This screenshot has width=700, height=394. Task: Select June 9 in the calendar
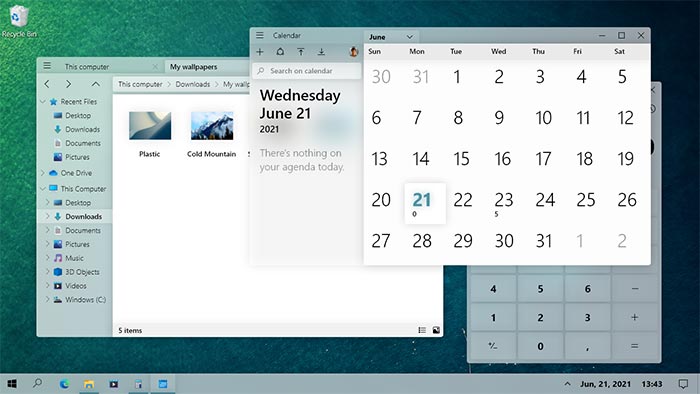pyautogui.click(x=499, y=118)
